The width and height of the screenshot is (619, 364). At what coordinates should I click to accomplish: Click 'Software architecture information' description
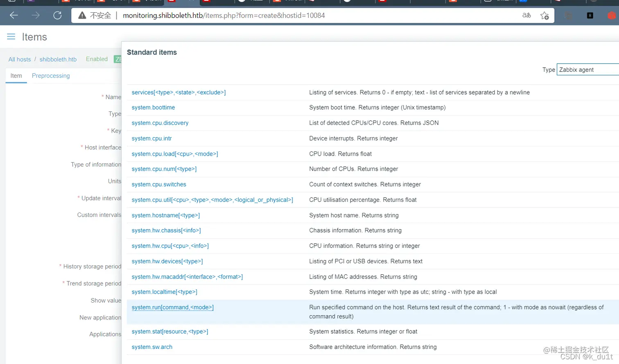coord(373,347)
